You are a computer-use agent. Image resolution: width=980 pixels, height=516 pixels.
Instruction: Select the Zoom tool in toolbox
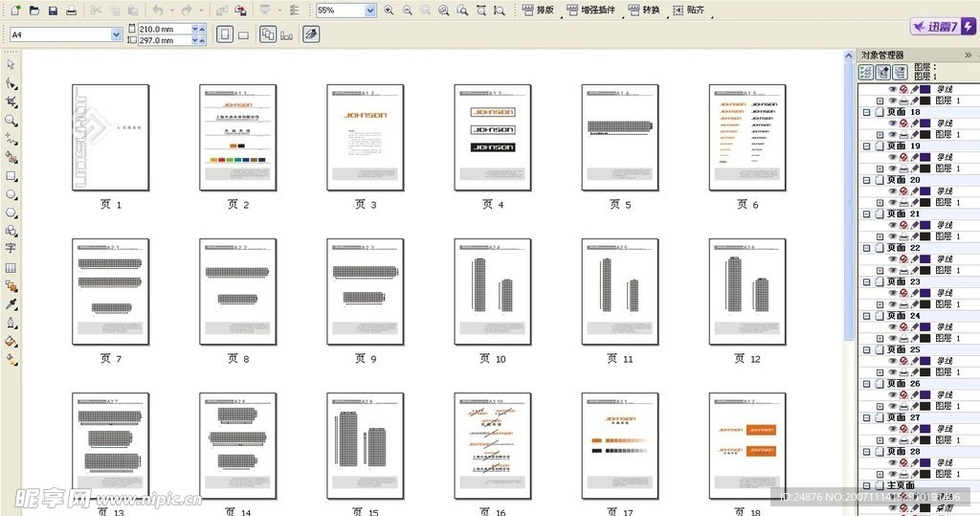11,121
